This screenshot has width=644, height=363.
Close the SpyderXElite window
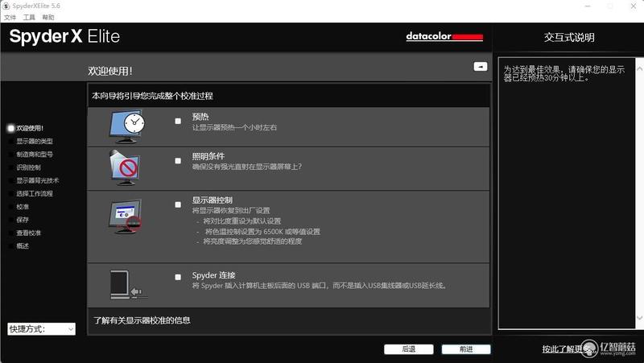pyautogui.click(x=634, y=6)
